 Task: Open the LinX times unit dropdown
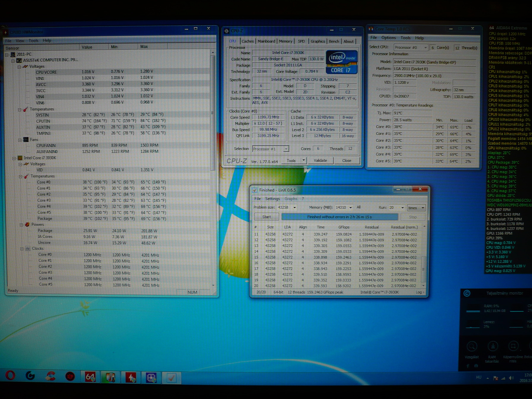[416, 208]
